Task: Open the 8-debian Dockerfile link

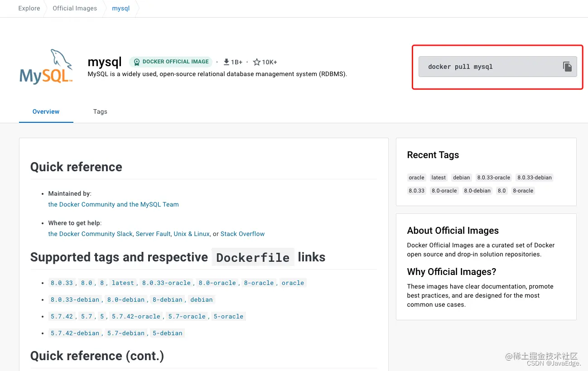Action: 167,299
